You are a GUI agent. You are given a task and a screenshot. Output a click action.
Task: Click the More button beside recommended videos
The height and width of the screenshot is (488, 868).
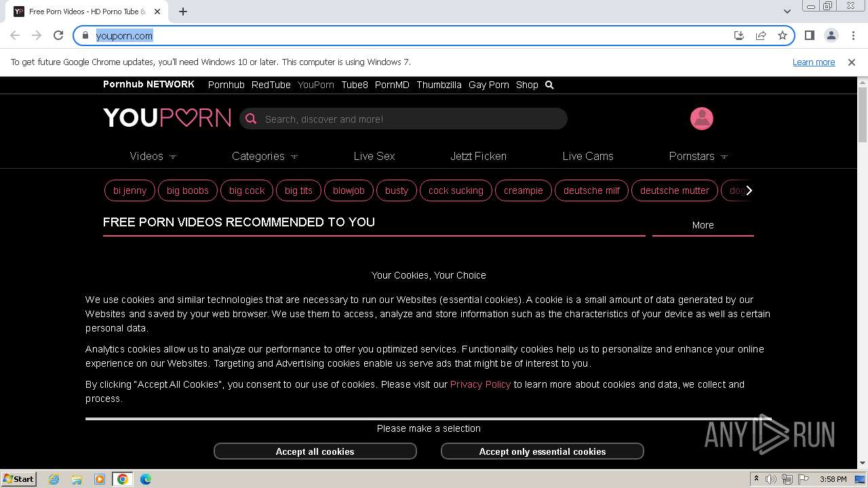pos(703,225)
